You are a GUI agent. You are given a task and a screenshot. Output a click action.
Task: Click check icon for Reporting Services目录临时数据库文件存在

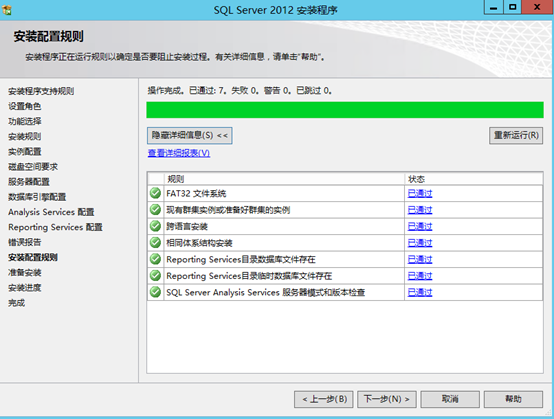[155, 275]
